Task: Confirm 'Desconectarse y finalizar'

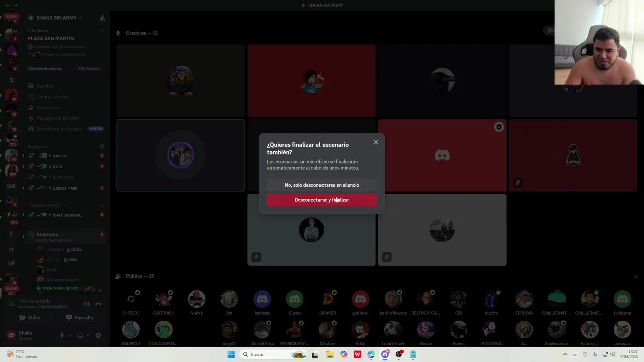Action: point(322,200)
